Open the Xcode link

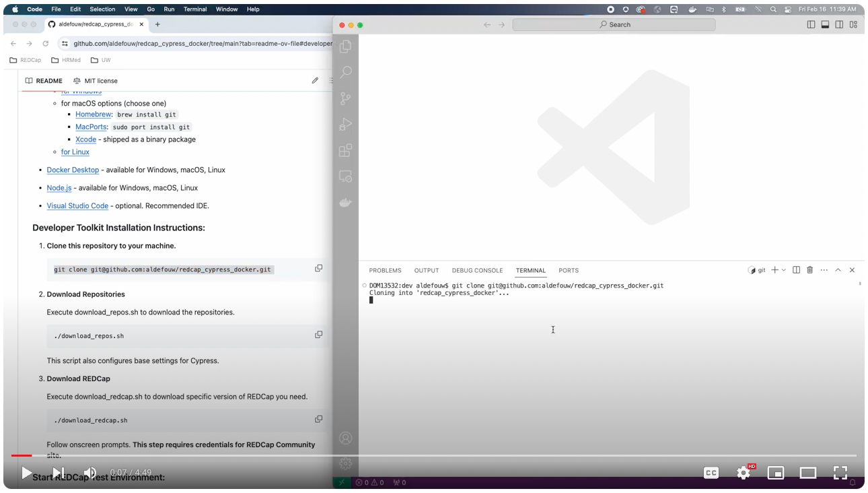[x=85, y=139]
